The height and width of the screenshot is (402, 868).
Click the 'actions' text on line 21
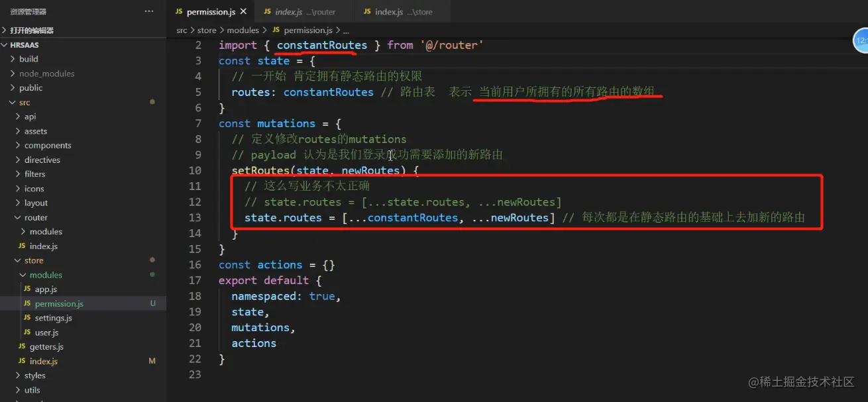click(254, 344)
